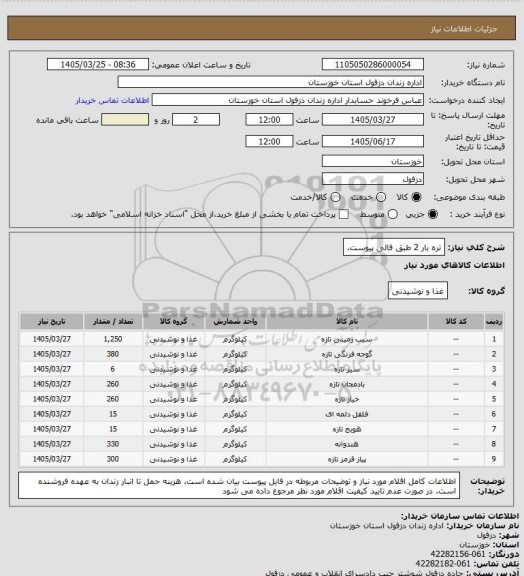The width and height of the screenshot is (524, 576).
Task: Select the پیاز قرمز تازه item name
Action: pyautogui.click(x=347, y=460)
